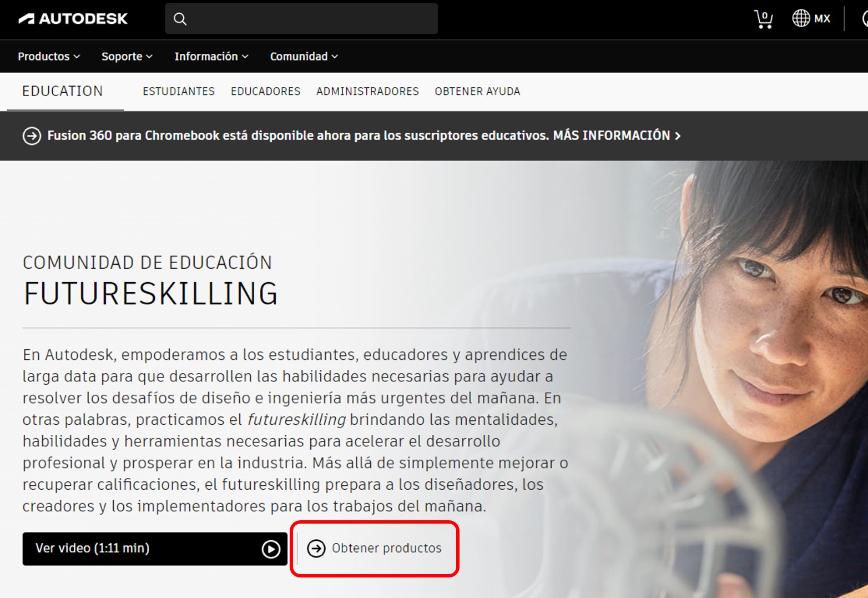
Task: Click the COMUNIDAD DE EDUCACIÓN text
Action: pos(148,263)
